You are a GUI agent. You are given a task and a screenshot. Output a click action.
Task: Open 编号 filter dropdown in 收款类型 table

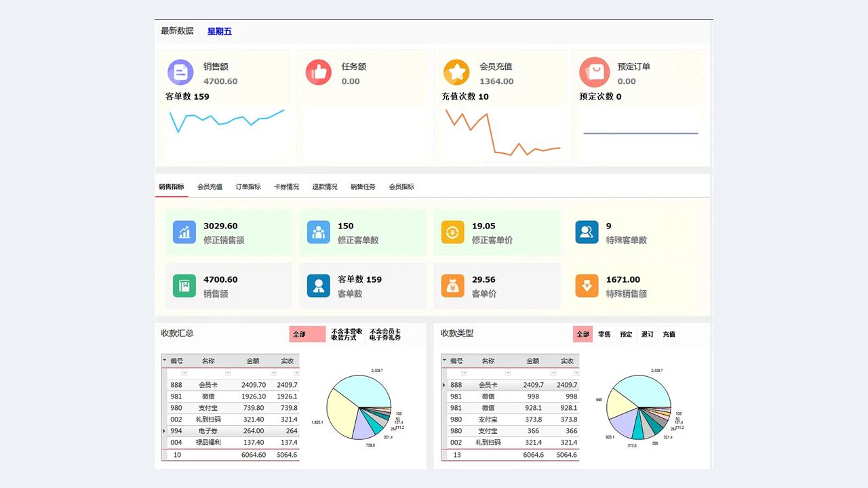(465, 373)
